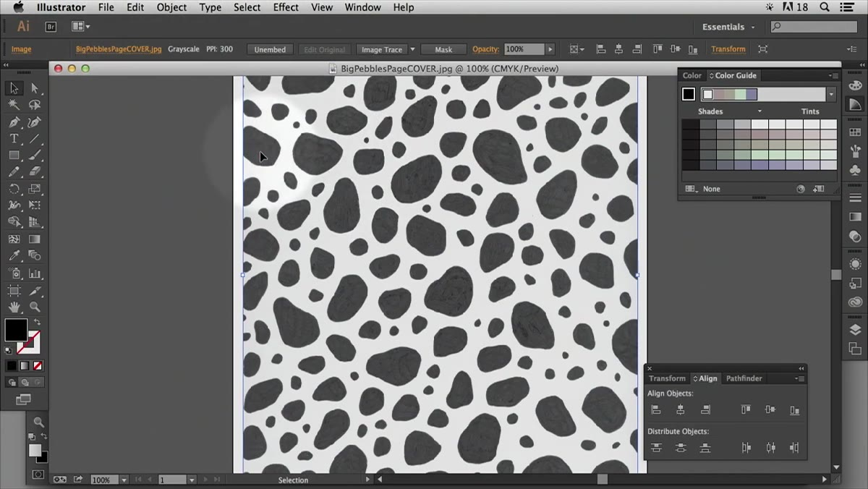Screen dimensions: 868x489
Task: Toggle Draw Normal mode
Action: (12, 382)
